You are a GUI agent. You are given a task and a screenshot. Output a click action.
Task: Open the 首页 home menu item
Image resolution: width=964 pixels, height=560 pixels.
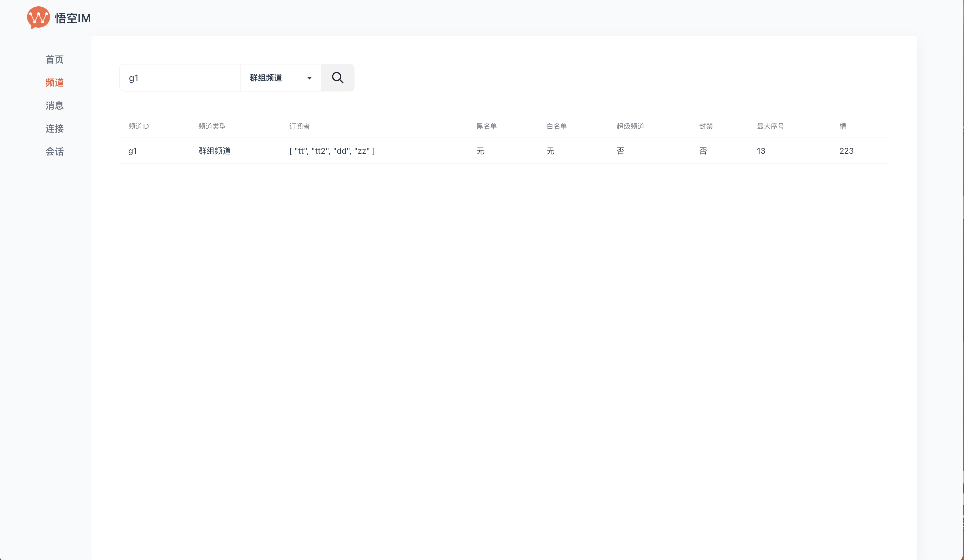point(54,59)
